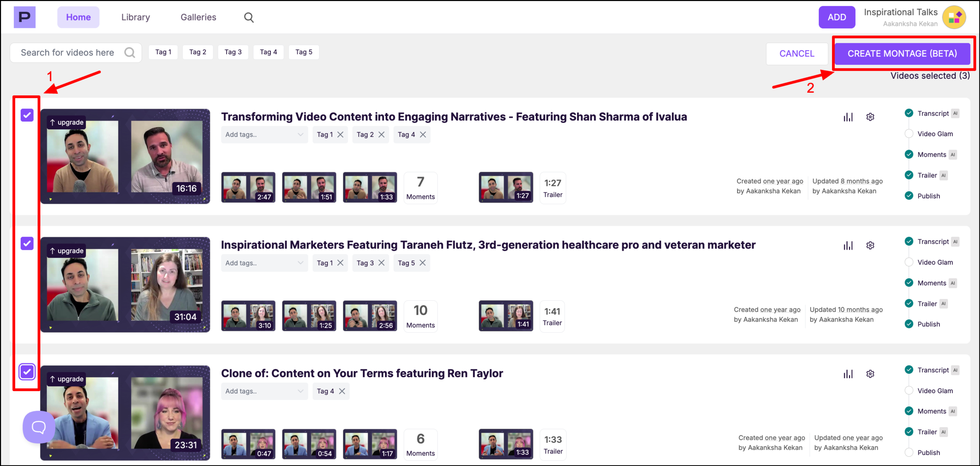Image resolution: width=980 pixels, height=466 pixels.
Task: Expand Add tags dropdown for the Shan Sharma video
Action: click(x=264, y=135)
